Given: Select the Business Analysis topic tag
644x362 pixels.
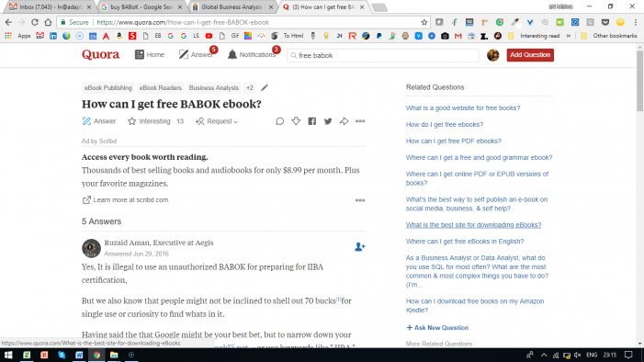Looking at the screenshot, I should point(213,88).
